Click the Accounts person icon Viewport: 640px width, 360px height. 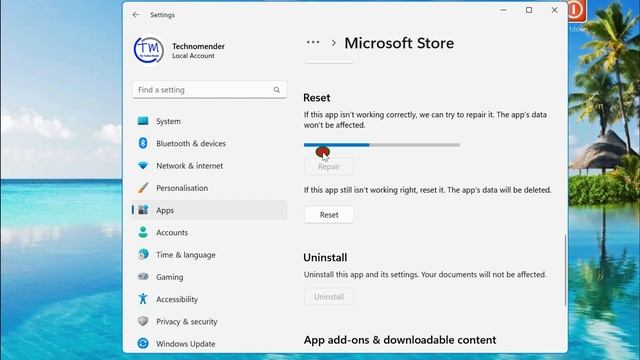pyautogui.click(x=143, y=232)
